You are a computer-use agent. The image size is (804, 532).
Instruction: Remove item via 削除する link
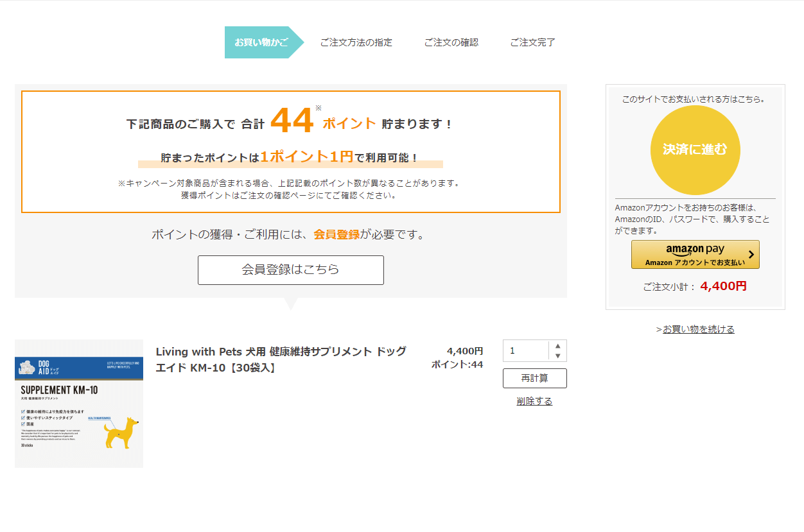(x=534, y=401)
